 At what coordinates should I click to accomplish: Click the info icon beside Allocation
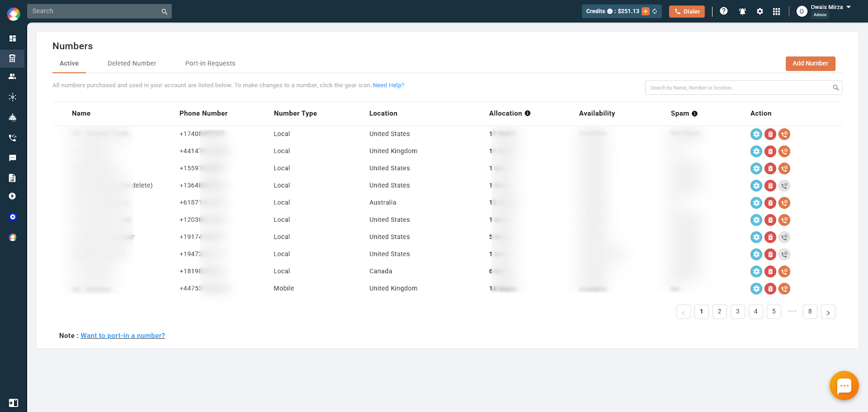[527, 113]
